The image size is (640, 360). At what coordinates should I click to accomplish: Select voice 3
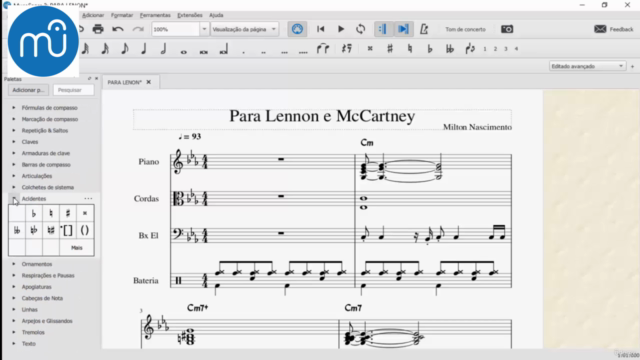coord(506,49)
